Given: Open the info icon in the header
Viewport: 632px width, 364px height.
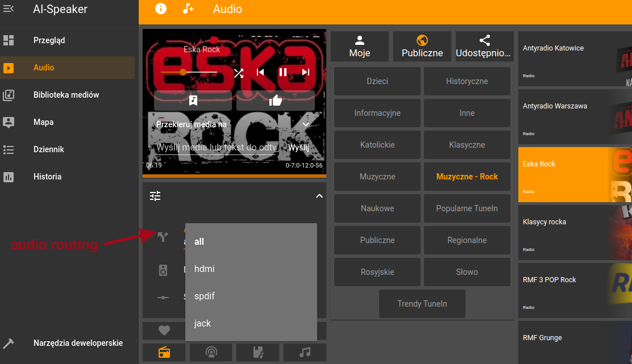Looking at the screenshot, I should (x=161, y=9).
